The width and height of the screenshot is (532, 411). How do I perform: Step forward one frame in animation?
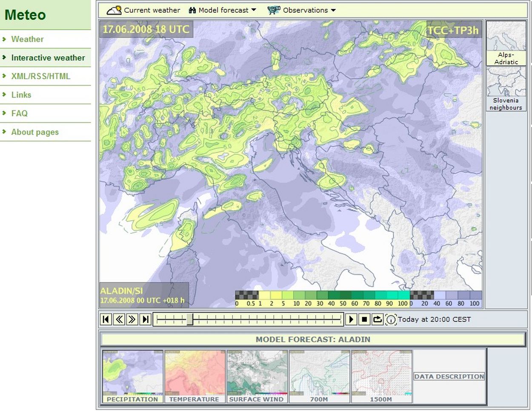[132, 319]
